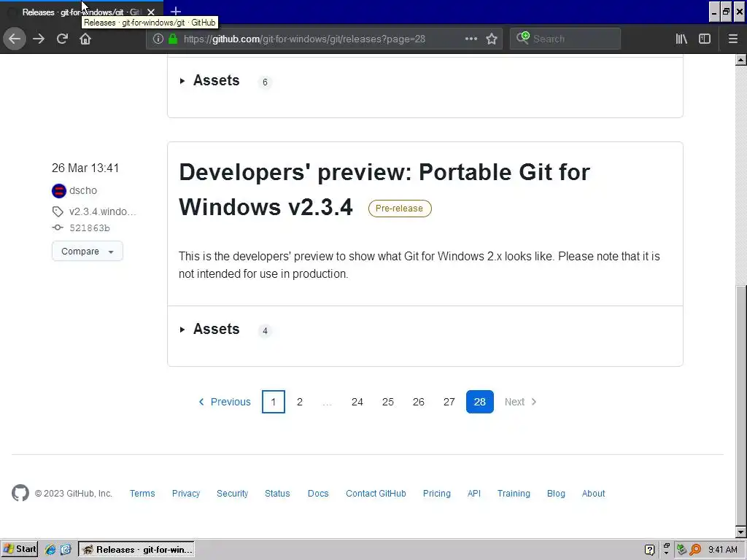Screen dimensions: 747x560
Task: Click the green network tray icon
Action: click(x=681, y=550)
